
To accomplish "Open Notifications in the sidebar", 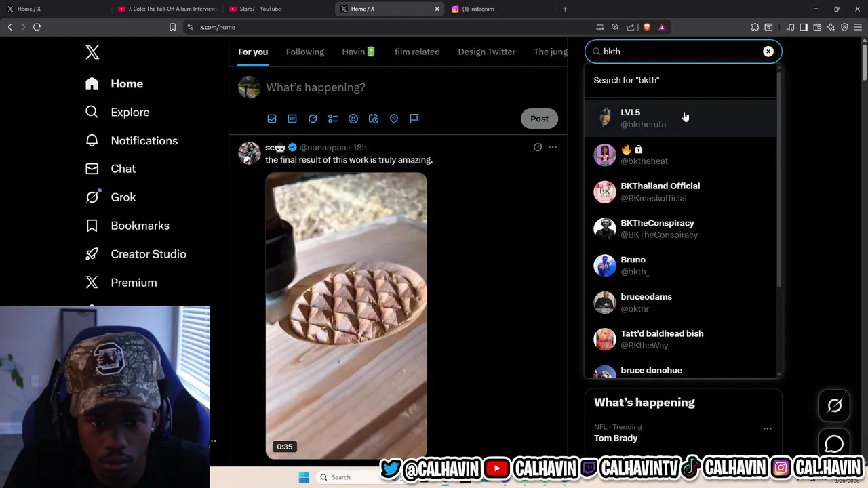I will [x=131, y=140].
